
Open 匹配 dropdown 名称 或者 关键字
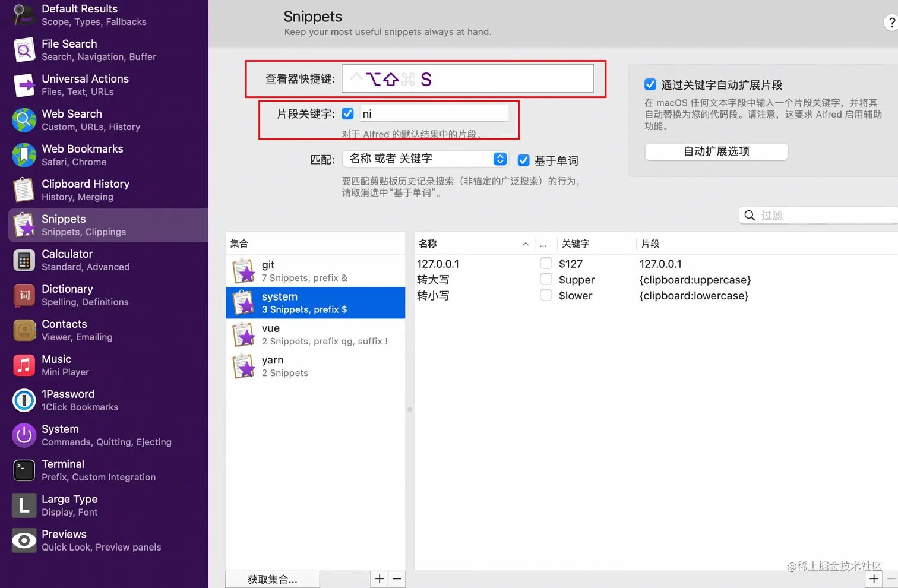(x=426, y=159)
